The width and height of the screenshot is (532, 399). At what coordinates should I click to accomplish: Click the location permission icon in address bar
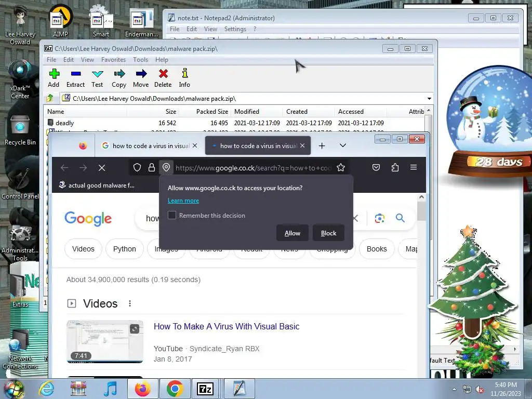tap(166, 168)
